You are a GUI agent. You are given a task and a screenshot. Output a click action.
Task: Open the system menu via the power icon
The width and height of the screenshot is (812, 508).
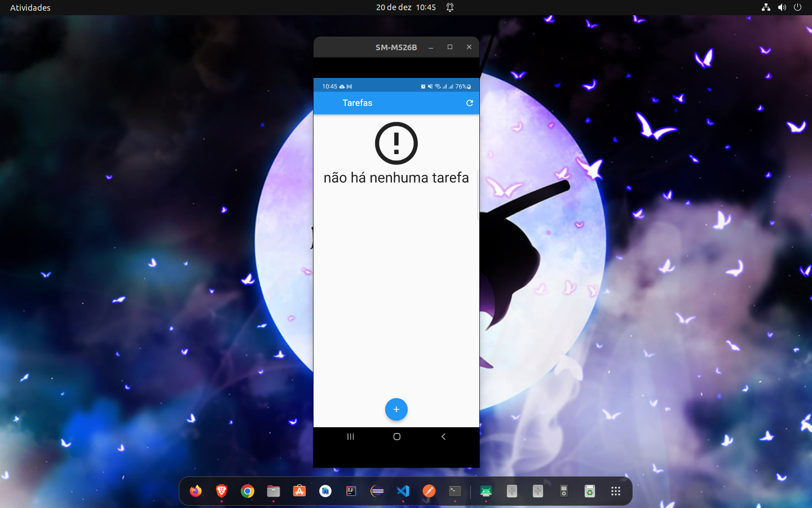(797, 7)
